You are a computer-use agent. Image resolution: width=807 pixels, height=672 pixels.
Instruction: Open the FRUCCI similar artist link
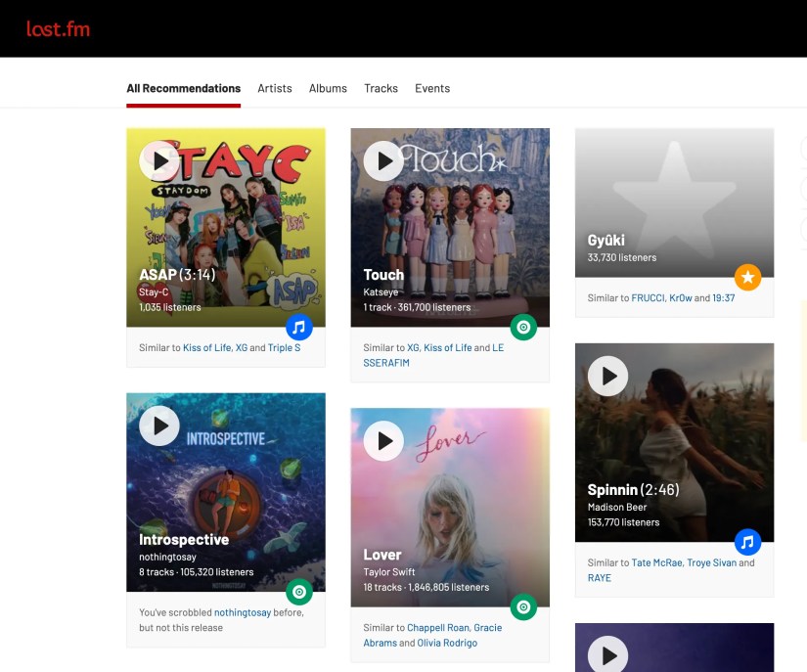click(x=648, y=298)
